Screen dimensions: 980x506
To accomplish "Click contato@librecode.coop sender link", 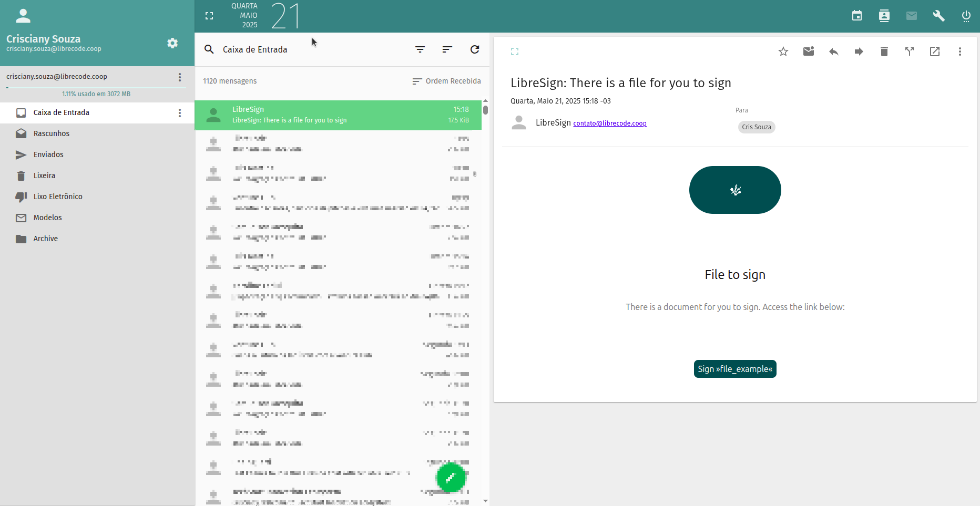I will click(x=610, y=123).
